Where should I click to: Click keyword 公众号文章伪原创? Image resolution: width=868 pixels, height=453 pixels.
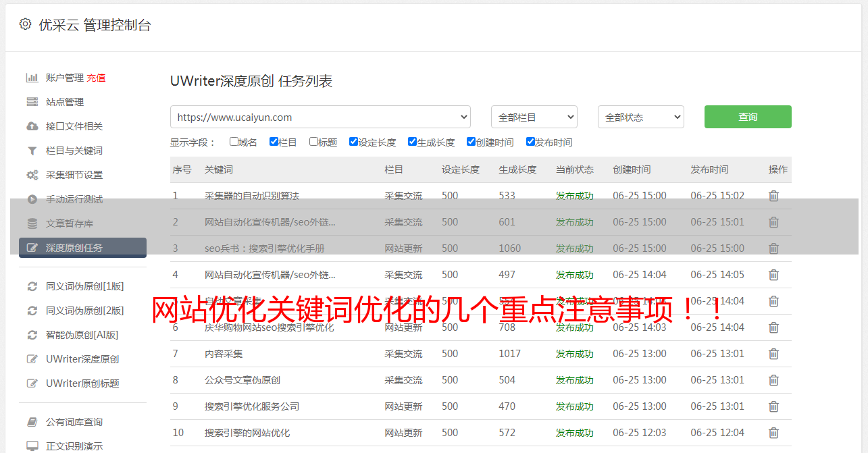click(242, 380)
